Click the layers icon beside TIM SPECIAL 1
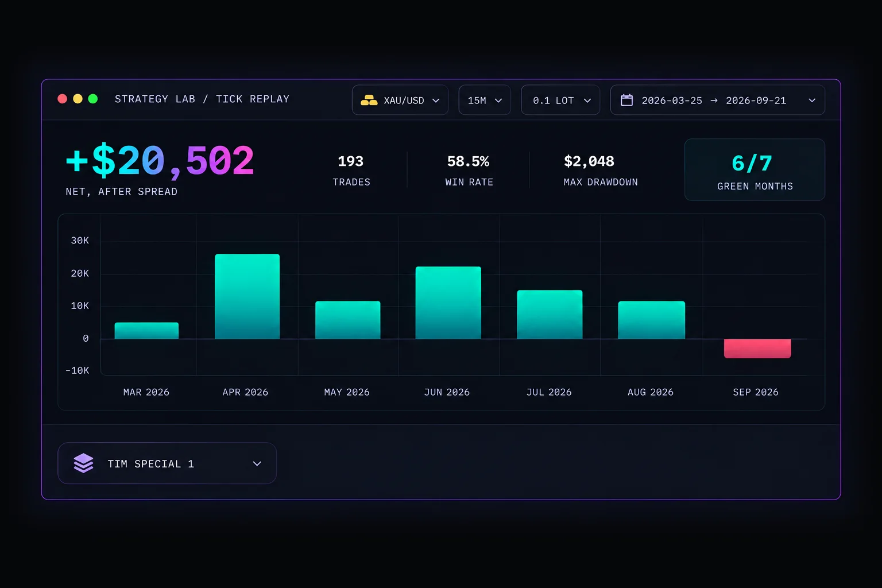Viewport: 882px width, 588px height. tap(84, 463)
